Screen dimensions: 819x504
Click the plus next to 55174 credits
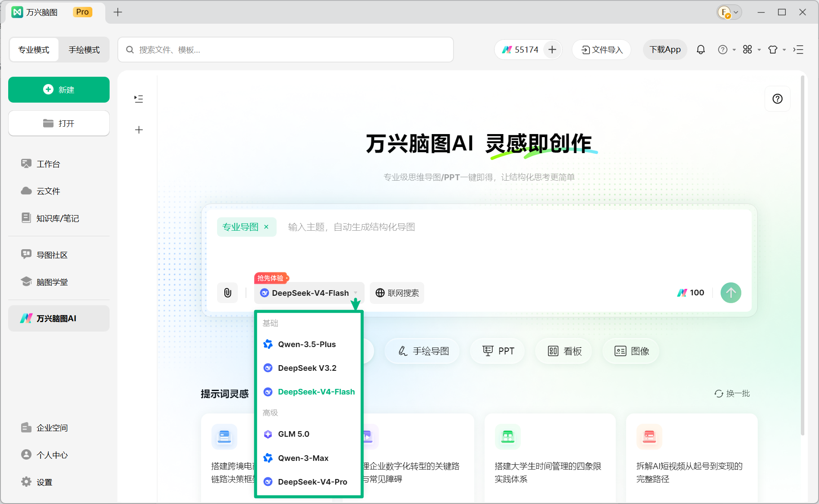(x=552, y=50)
